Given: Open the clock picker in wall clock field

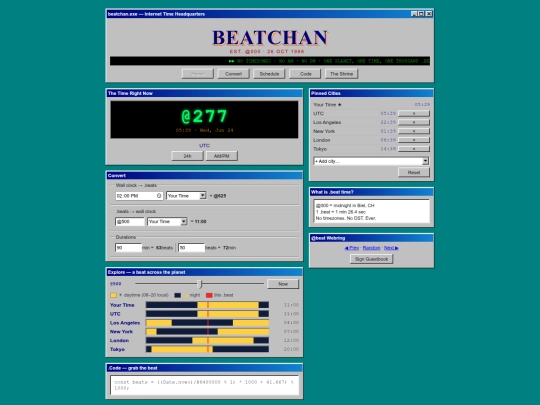Looking at the screenshot, I should [x=159, y=196].
